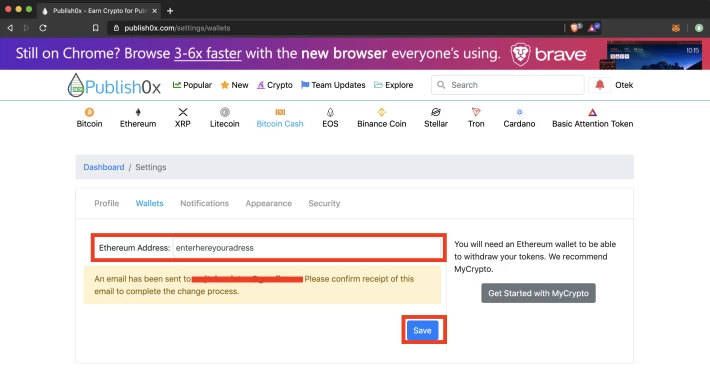Open Brave Shields lion icon

point(575,28)
